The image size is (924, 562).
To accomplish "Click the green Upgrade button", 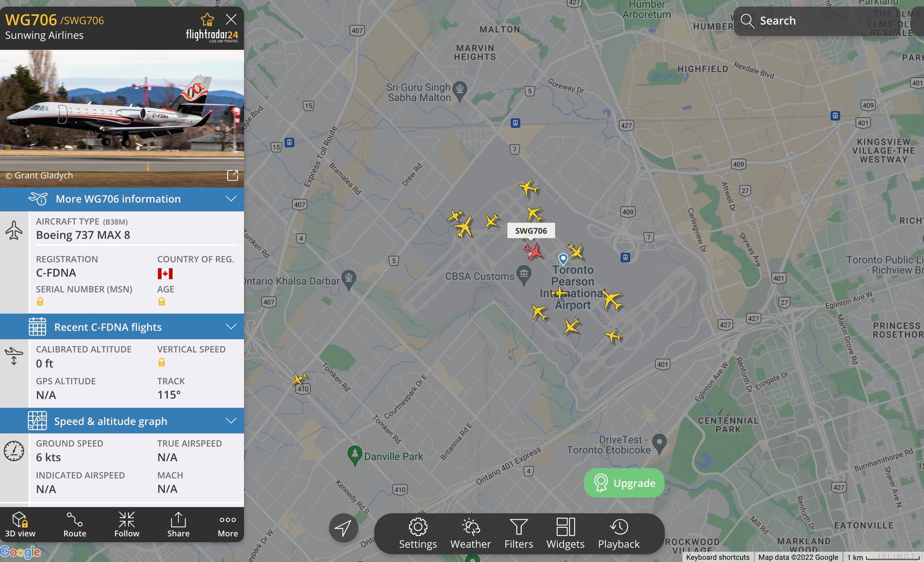I will (624, 483).
